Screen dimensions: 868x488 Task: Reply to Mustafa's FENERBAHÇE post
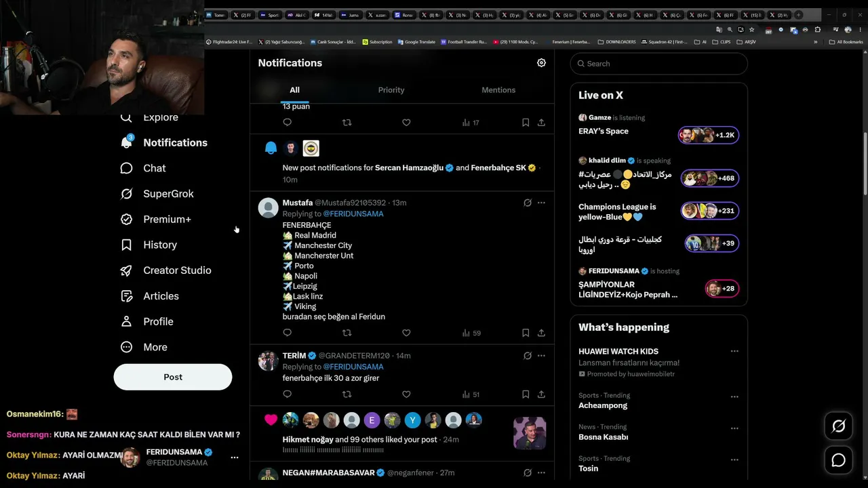[x=287, y=333]
